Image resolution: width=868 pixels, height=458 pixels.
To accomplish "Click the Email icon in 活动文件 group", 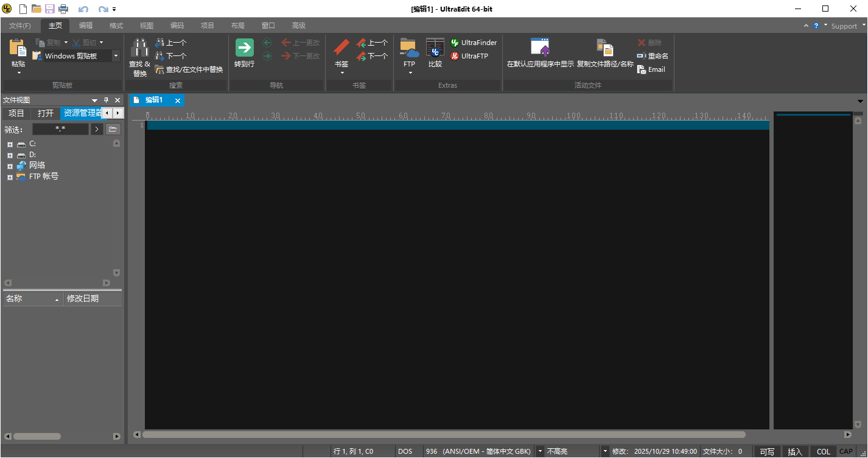I will point(651,69).
